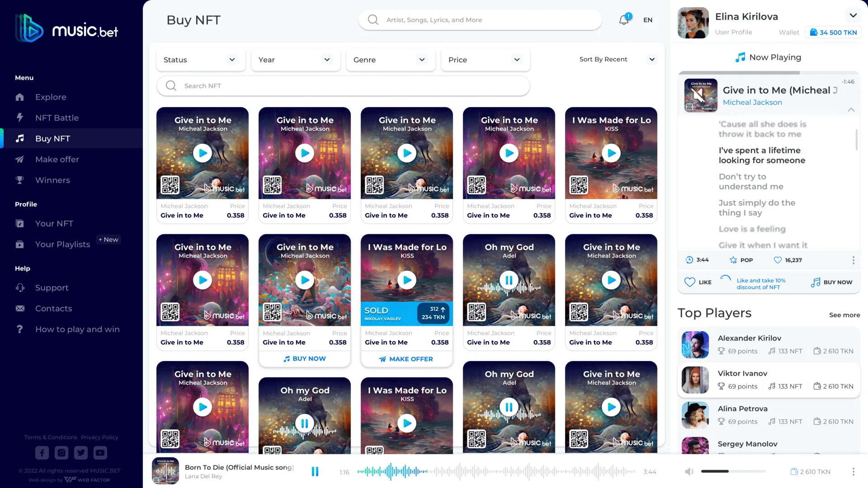The height and width of the screenshot is (488, 868).
Task: Click See more beside Top Players
Action: [x=844, y=315]
